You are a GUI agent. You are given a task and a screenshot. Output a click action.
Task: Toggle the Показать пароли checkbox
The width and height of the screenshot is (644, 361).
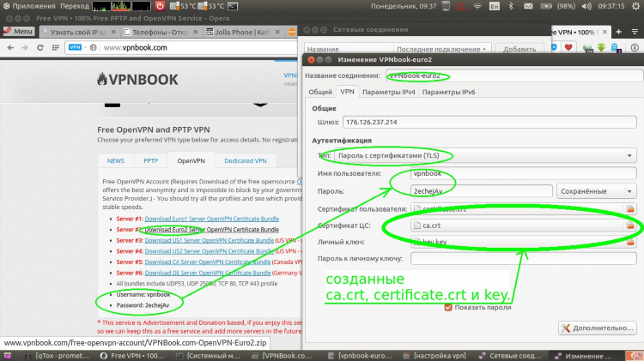coord(448,307)
